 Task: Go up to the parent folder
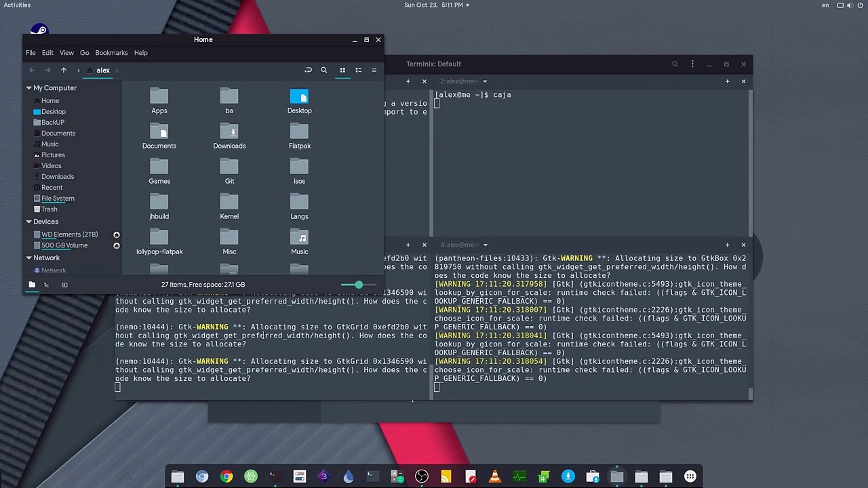pos(64,70)
